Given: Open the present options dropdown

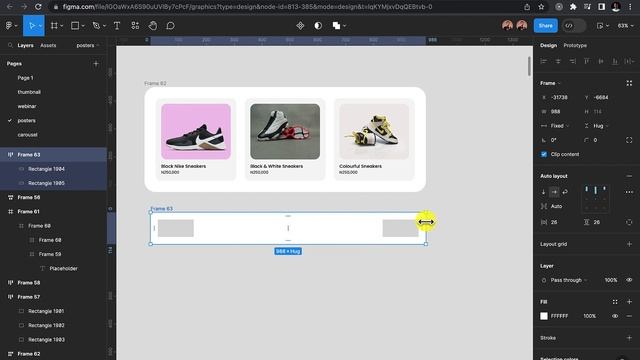Looking at the screenshot, I should (603, 26).
